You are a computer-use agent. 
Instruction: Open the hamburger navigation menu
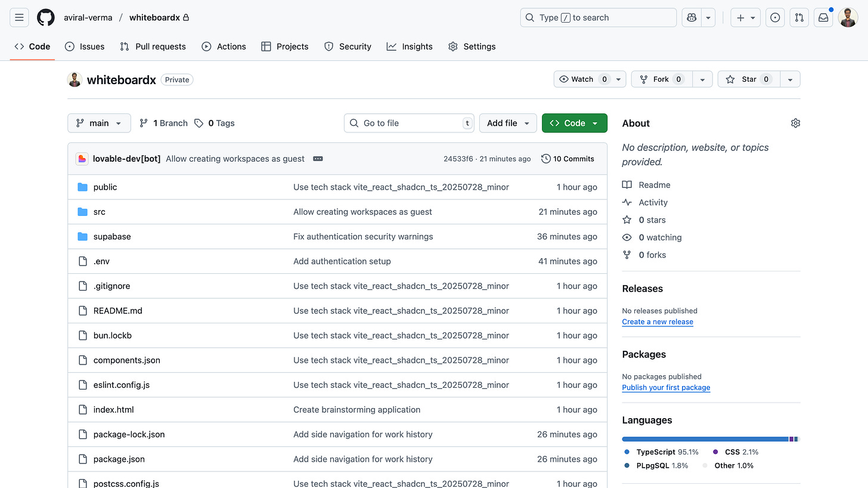[19, 18]
